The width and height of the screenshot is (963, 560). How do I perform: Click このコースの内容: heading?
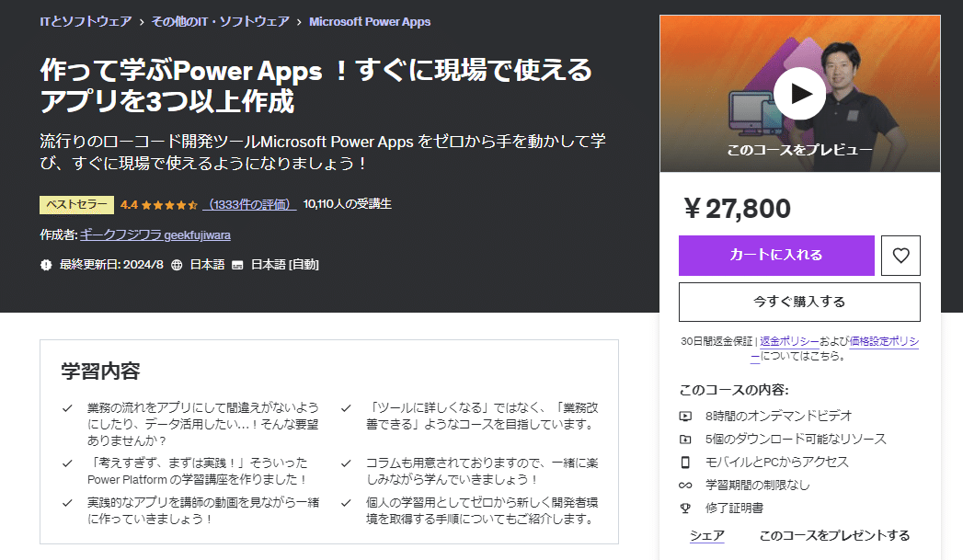pyautogui.click(x=734, y=390)
